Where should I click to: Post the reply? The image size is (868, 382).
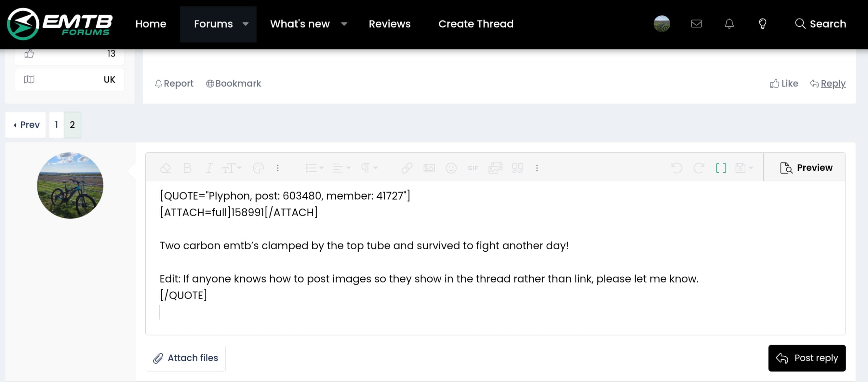(x=807, y=358)
